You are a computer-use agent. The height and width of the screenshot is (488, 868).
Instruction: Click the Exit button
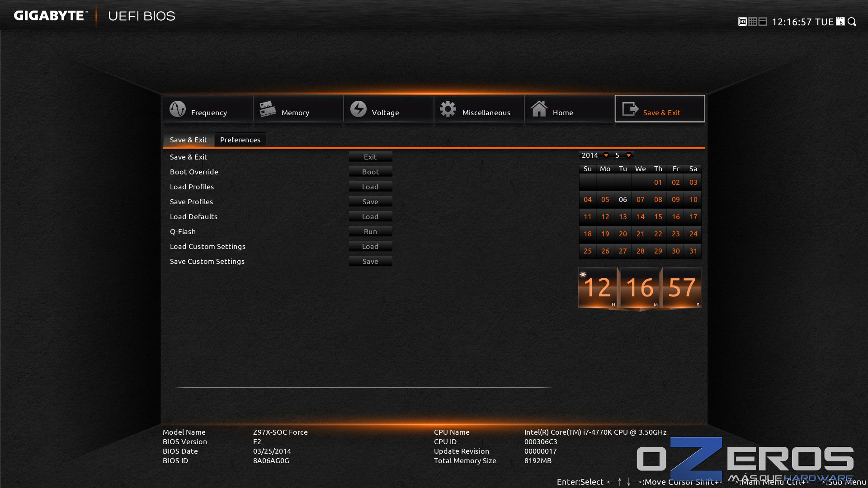coord(370,157)
